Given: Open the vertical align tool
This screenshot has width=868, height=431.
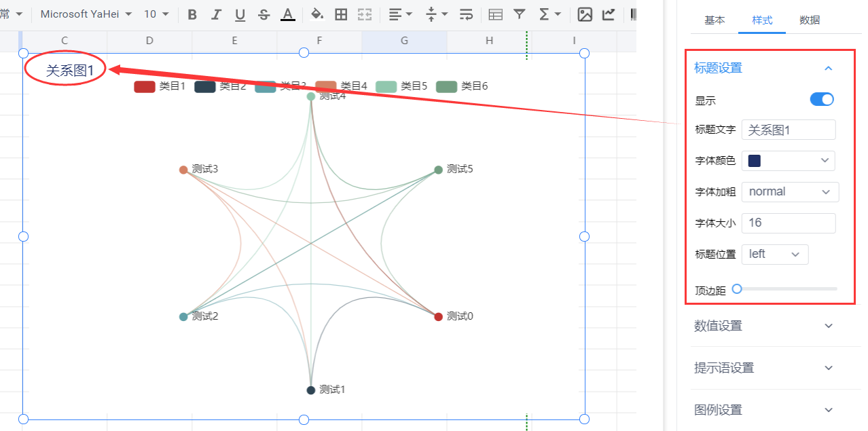Looking at the screenshot, I should [x=431, y=14].
